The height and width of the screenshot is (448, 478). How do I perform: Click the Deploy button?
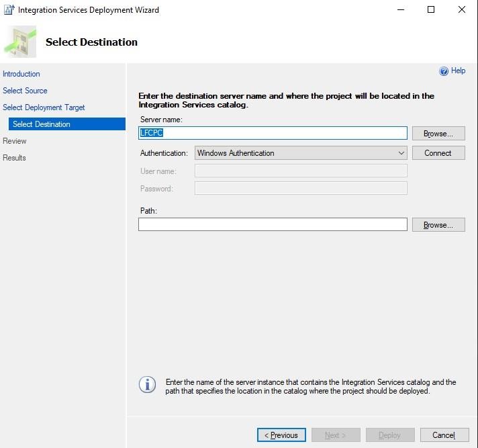390,435
